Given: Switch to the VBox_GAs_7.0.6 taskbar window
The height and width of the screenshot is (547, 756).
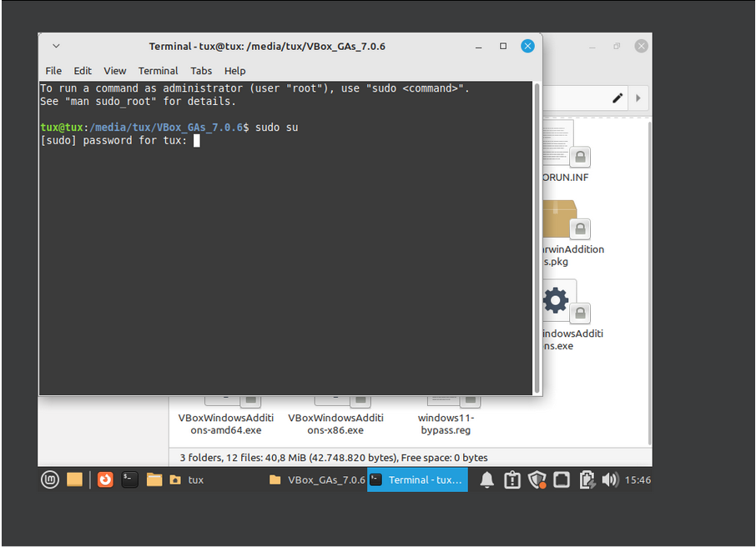Looking at the screenshot, I should pos(317,480).
